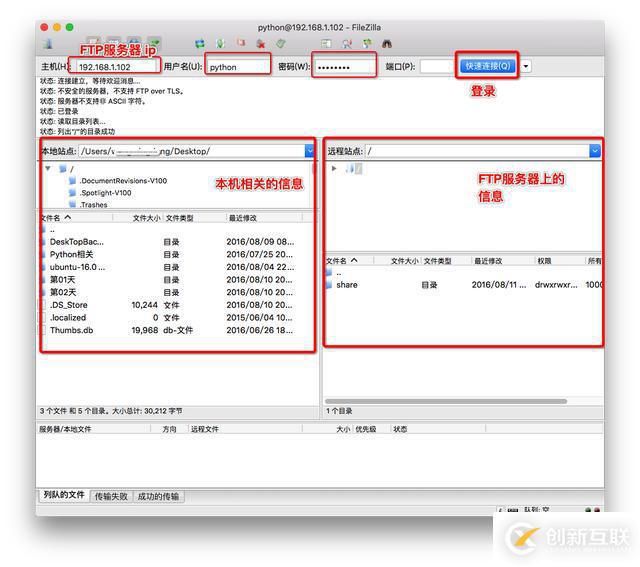The image size is (640, 567).
Task: Click queue 状态 column header
Action: coord(438,429)
